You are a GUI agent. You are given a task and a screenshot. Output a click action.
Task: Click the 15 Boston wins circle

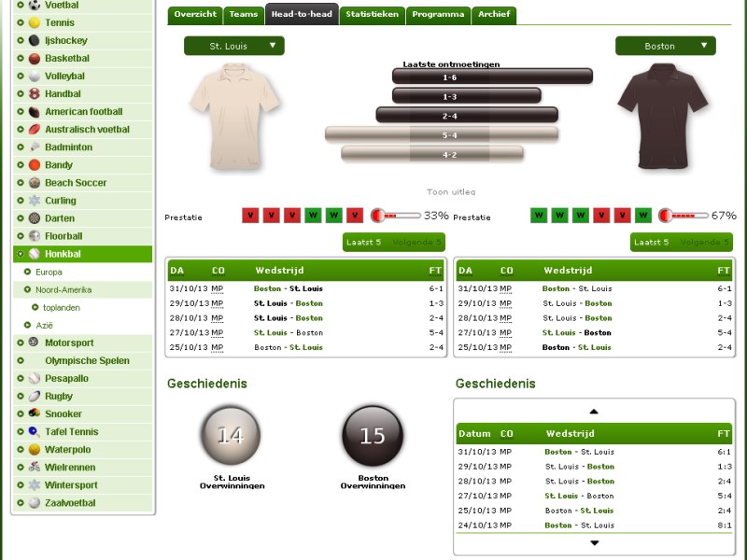tap(373, 435)
